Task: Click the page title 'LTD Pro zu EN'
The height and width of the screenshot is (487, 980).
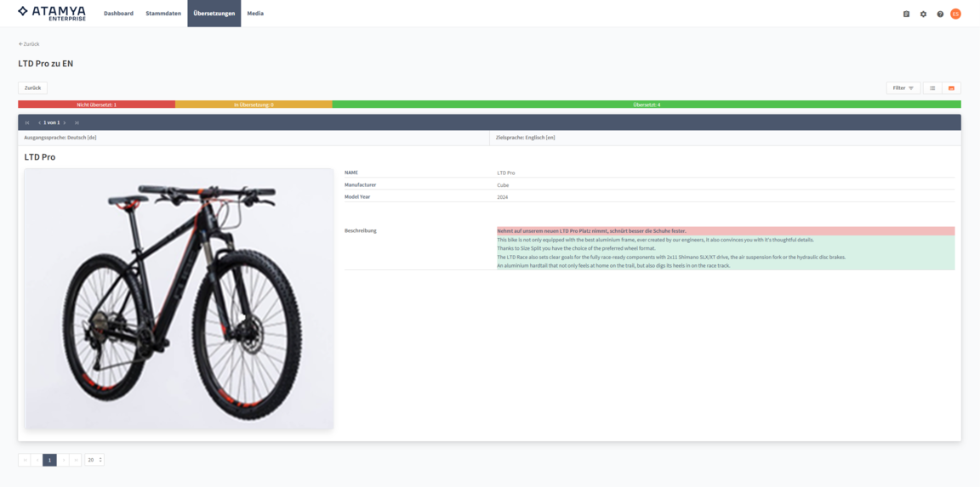Action: point(46,64)
